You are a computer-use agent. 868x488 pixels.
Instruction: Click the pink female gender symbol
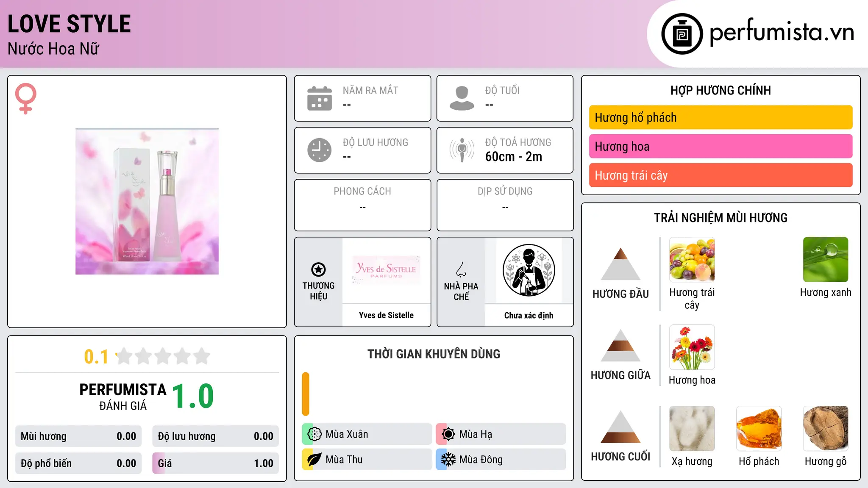pos(26,98)
